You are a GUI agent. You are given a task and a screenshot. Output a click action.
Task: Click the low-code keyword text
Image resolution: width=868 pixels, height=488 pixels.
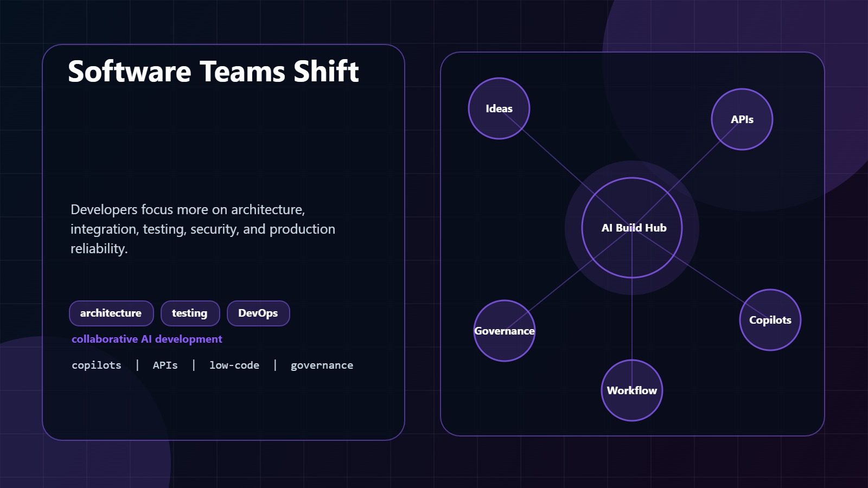click(x=234, y=365)
